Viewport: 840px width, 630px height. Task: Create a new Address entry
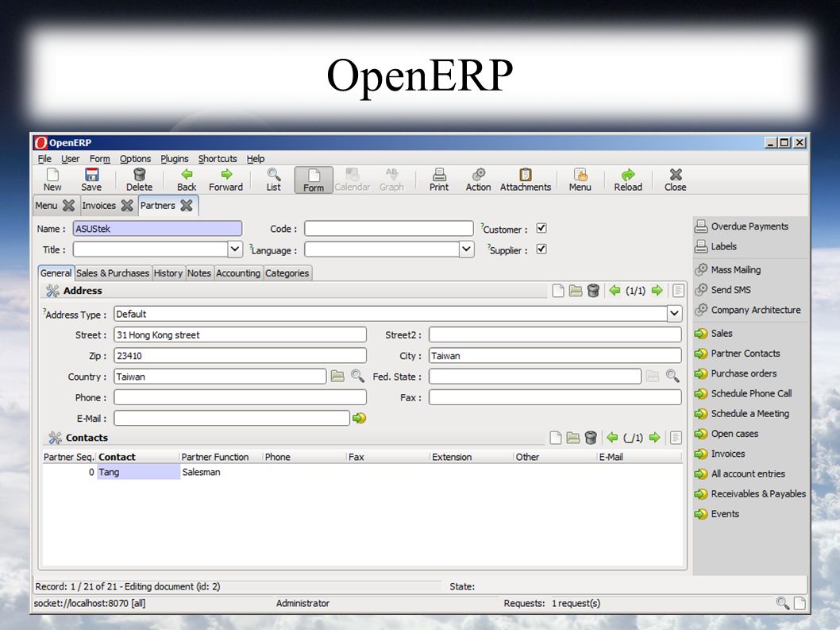tap(557, 291)
